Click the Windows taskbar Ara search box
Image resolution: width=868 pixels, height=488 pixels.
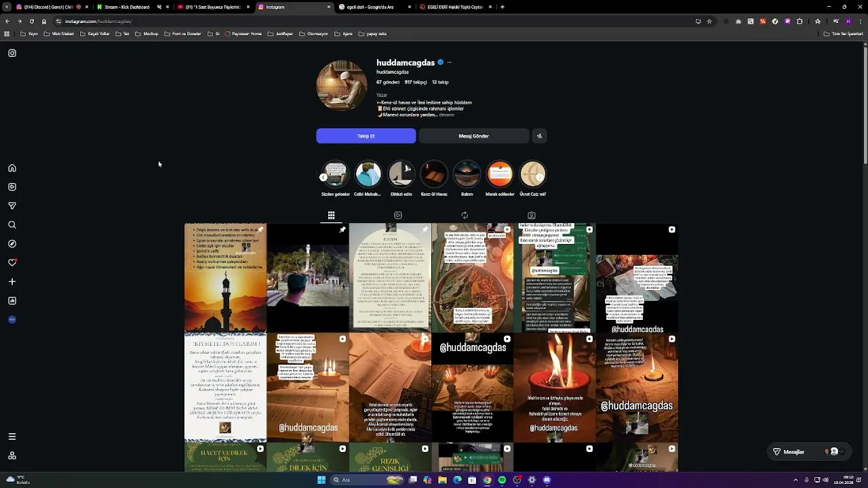pos(367,480)
